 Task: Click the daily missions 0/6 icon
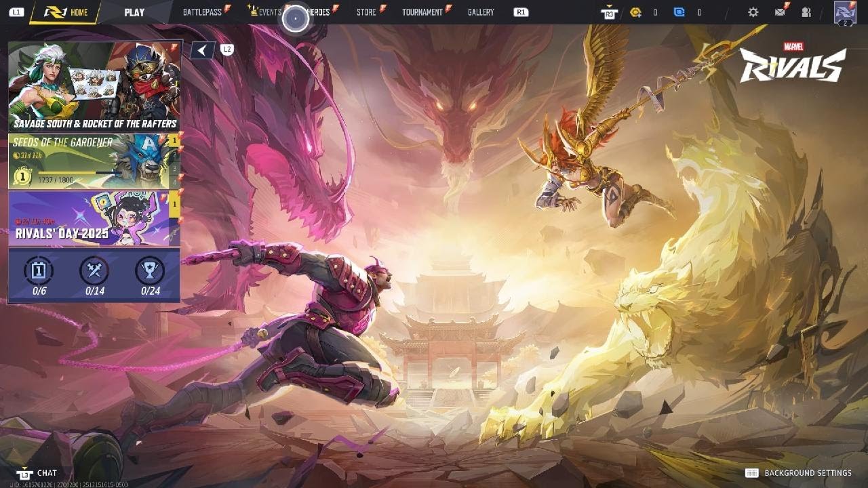coord(39,270)
